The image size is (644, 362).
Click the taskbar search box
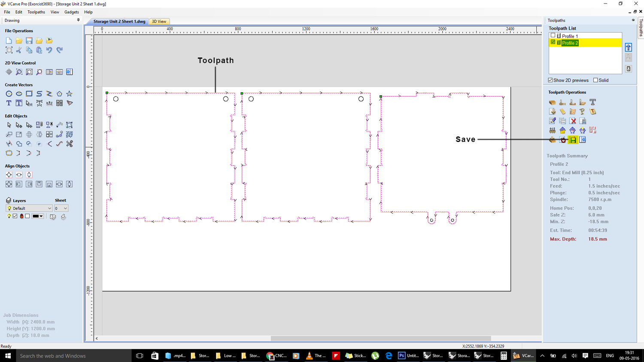tap(74, 356)
